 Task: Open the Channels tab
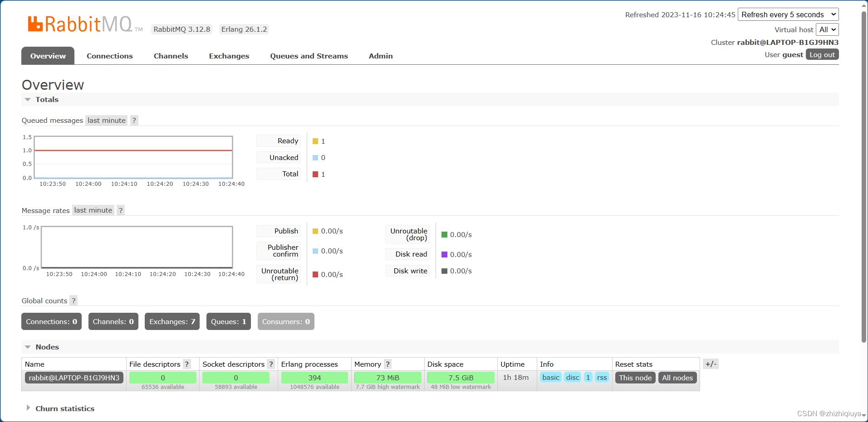click(x=171, y=56)
